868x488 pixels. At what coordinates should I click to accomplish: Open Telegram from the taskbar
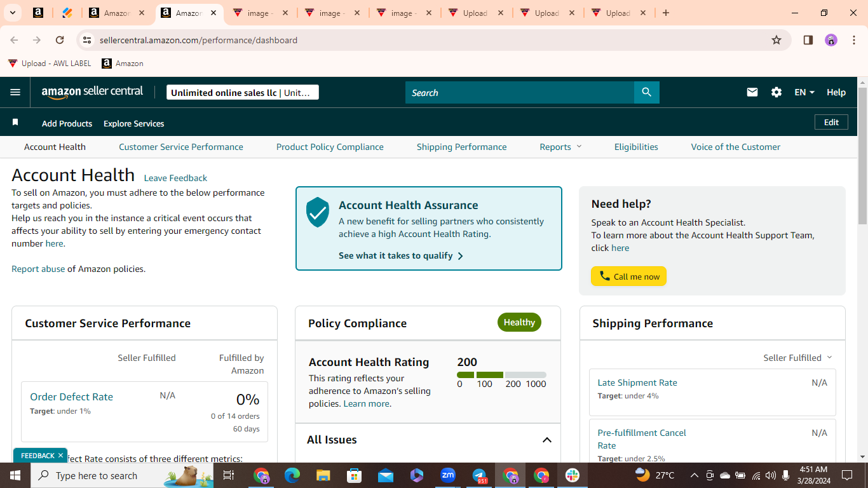click(x=479, y=475)
